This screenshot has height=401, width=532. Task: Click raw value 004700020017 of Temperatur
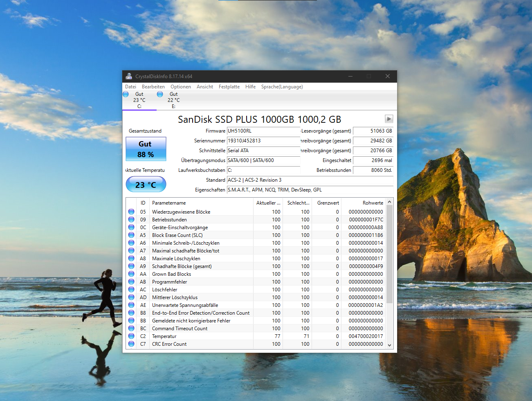point(366,336)
